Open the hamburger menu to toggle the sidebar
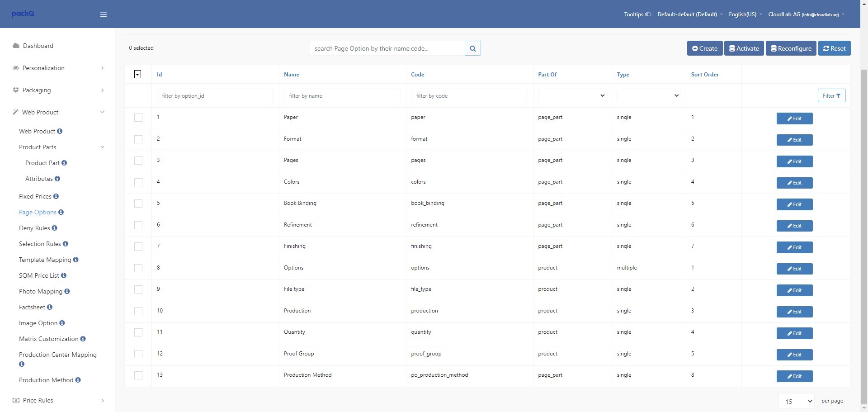 (104, 14)
